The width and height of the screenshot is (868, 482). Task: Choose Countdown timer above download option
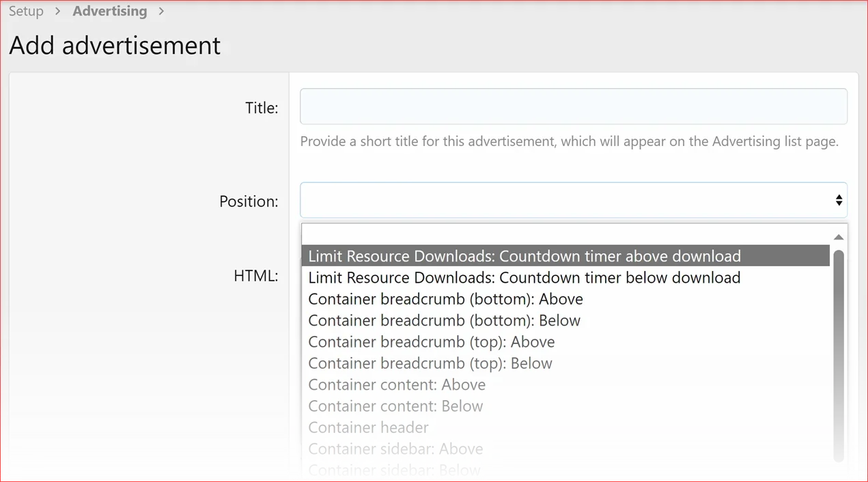[524, 256]
